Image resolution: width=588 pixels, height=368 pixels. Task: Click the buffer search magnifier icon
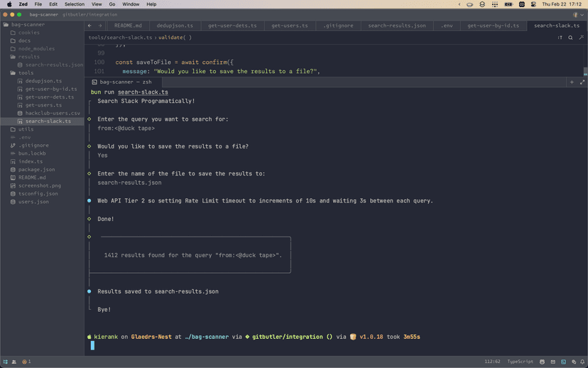point(570,37)
